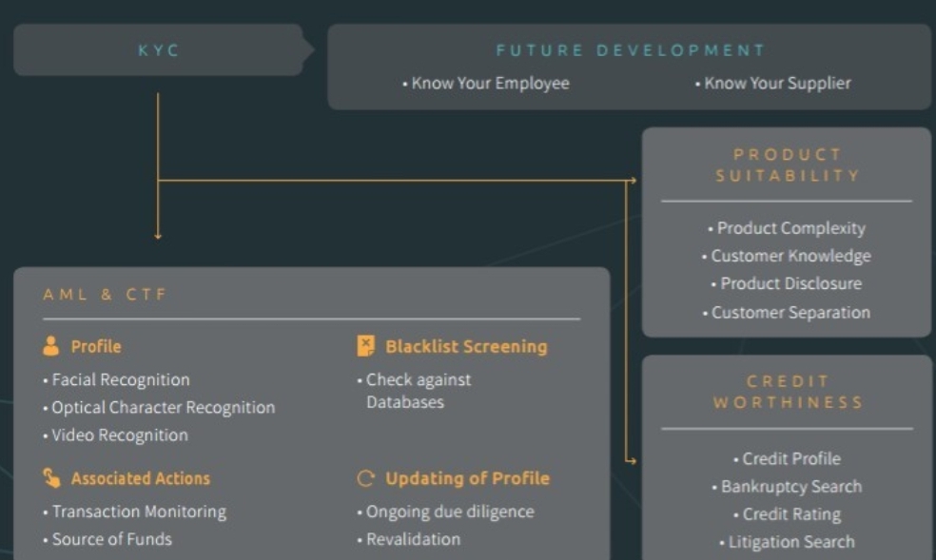Select Customer Knowledge bullet
The height and width of the screenshot is (560, 936).
786,257
